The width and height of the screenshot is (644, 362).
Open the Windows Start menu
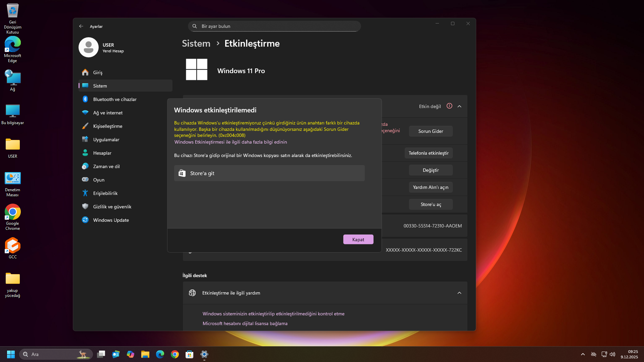pos(11,354)
